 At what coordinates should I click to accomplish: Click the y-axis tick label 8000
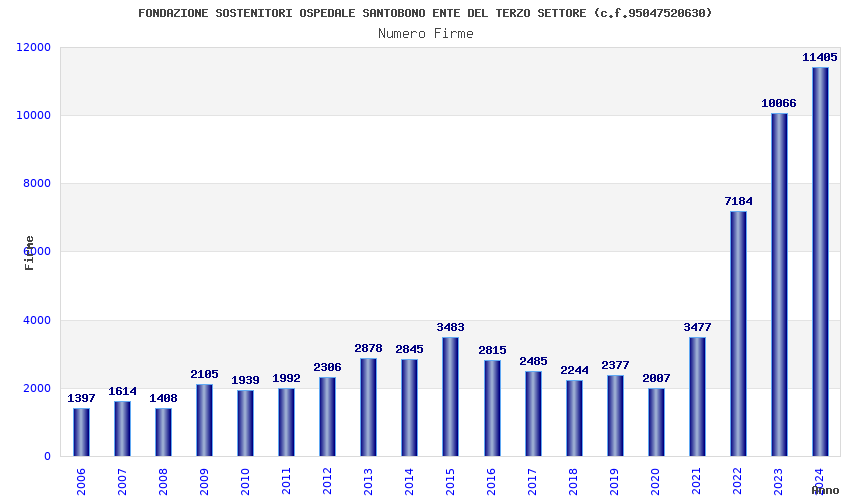coord(37,184)
